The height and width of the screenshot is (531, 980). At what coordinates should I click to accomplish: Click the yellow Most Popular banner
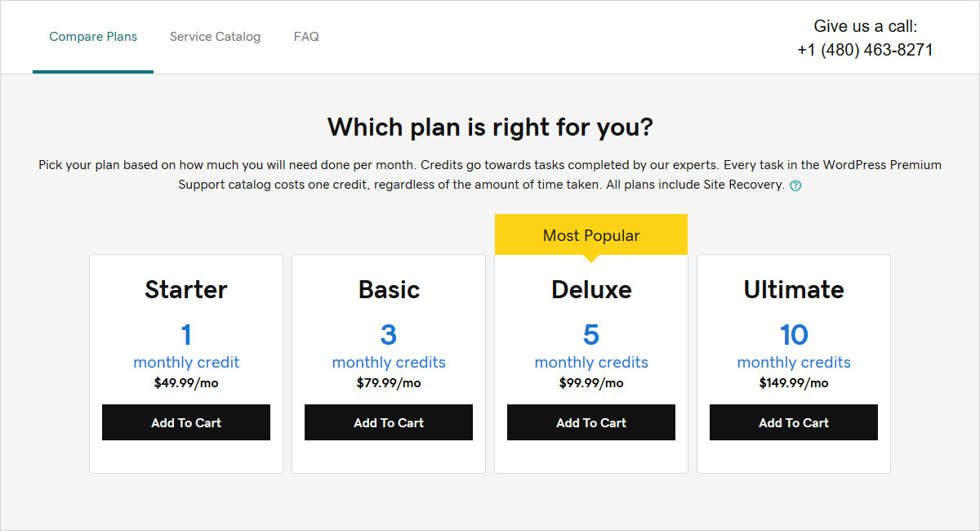(591, 235)
